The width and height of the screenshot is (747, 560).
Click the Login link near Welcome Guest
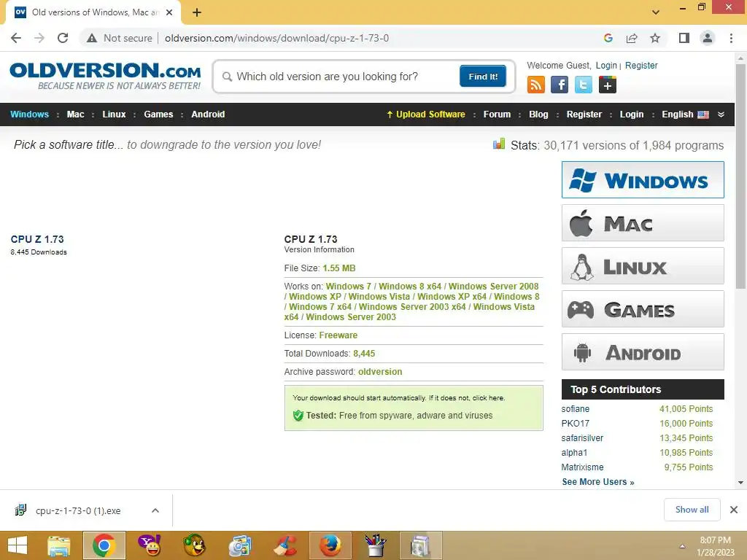606,66
